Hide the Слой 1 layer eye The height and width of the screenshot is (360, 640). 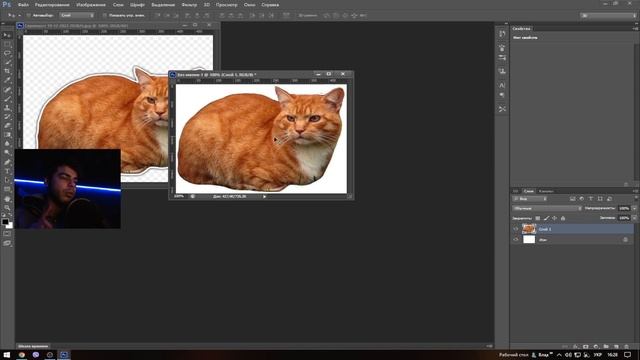(x=516, y=229)
